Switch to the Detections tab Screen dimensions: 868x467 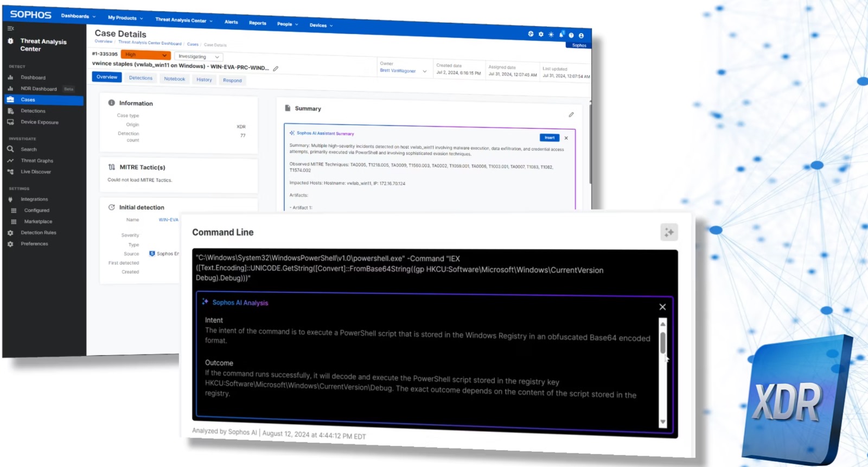[x=141, y=78]
